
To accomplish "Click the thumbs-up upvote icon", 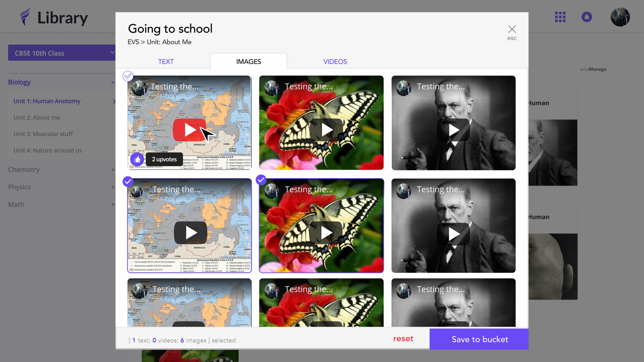I will [137, 160].
